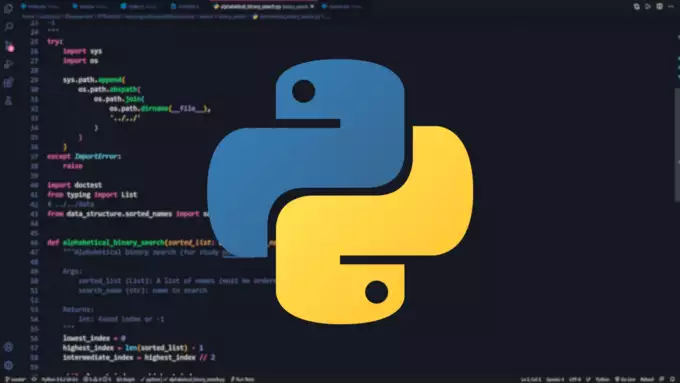680x383 pixels.
Task: Select the alphabetical_binary_search.py editor tab
Action: pos(264,7)
